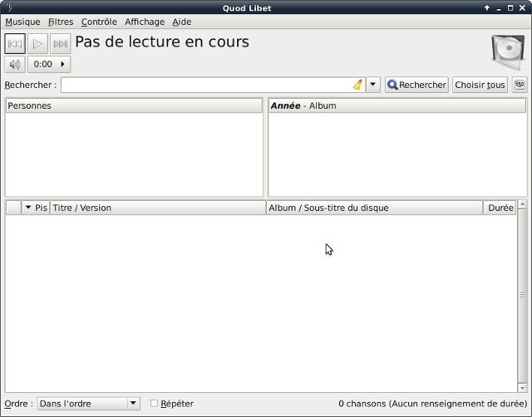Sort by the Durée column header

point(500,208)
